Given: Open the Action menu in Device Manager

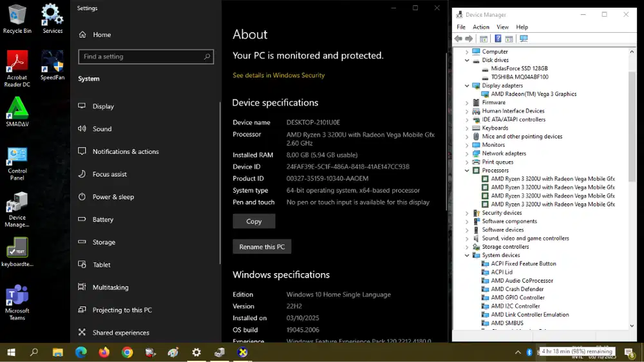Looking at the screenshot, I should tap(481, 27).
